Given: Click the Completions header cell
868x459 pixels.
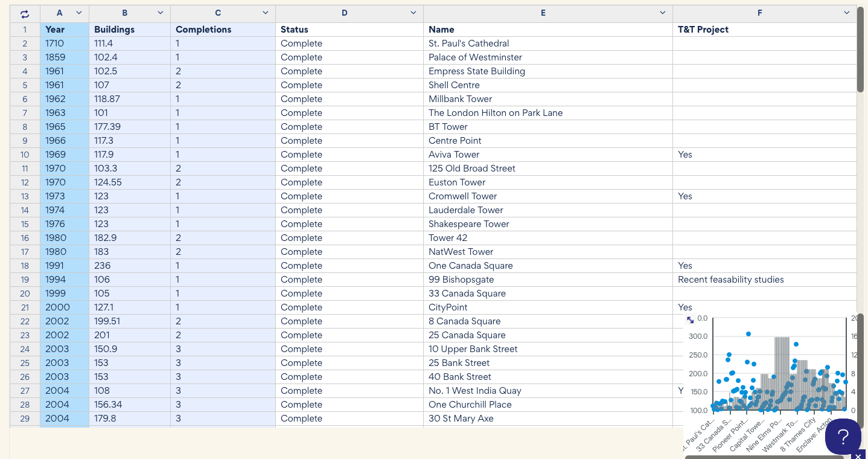Looking at the screenshot, I should pos(222,30).
